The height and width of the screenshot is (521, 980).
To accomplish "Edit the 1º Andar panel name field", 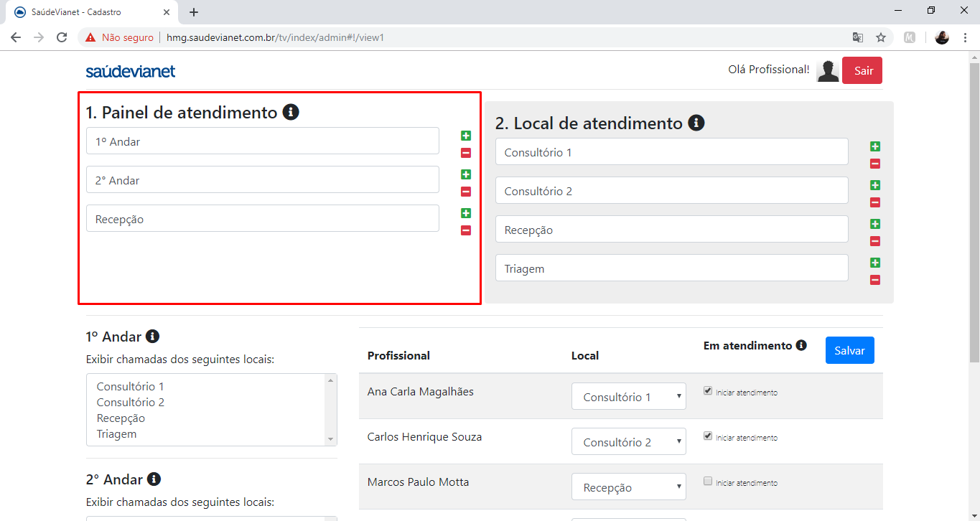I will [263, 141].
